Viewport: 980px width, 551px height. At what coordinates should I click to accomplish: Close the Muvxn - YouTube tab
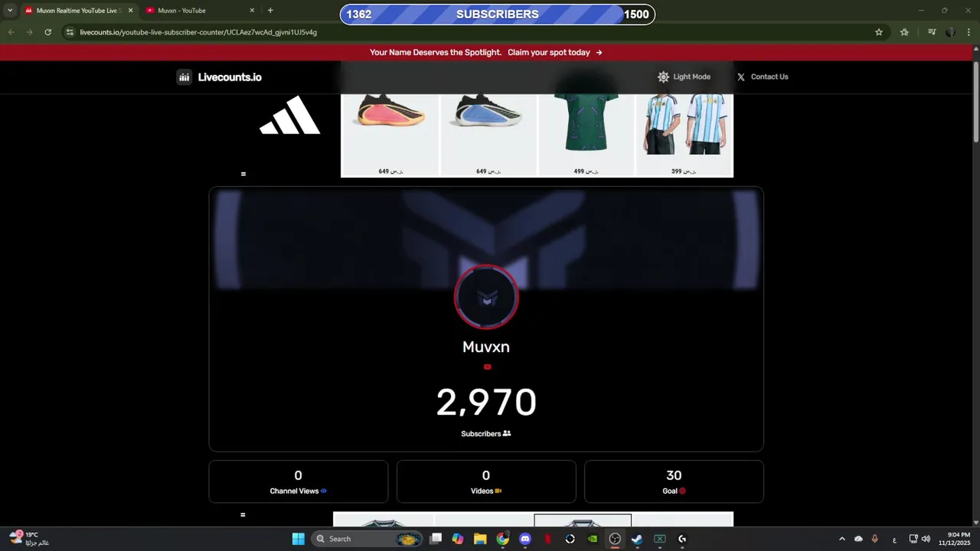coord(252,11)
